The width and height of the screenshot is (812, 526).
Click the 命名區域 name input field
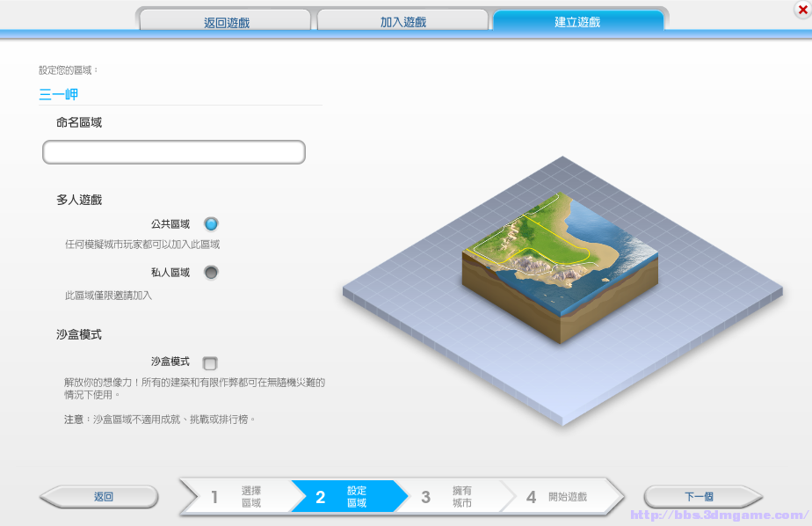[174, 152]
